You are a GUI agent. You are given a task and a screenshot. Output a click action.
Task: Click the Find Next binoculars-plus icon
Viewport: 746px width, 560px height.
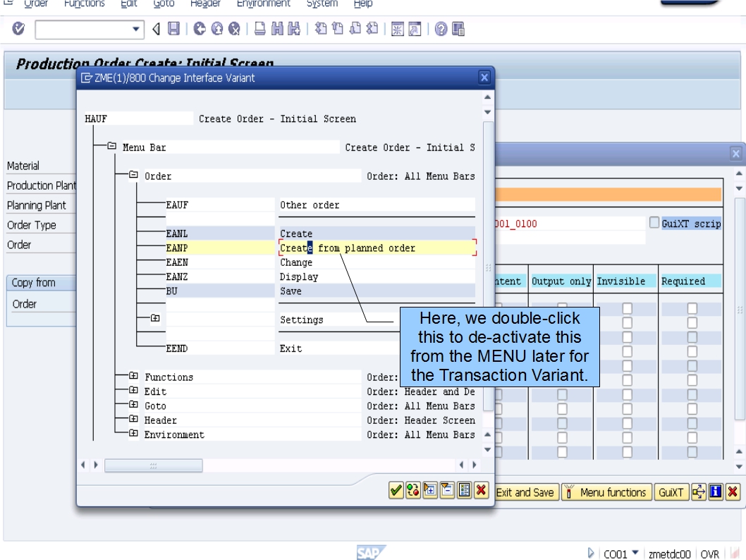point(294,29)
